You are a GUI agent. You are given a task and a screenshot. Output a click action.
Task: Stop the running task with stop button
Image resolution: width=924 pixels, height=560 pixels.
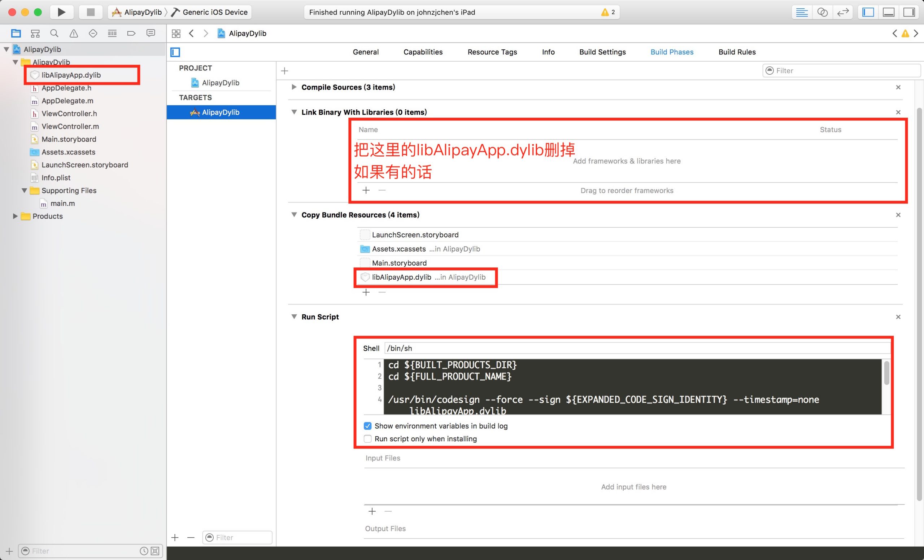tap(90, 12)
